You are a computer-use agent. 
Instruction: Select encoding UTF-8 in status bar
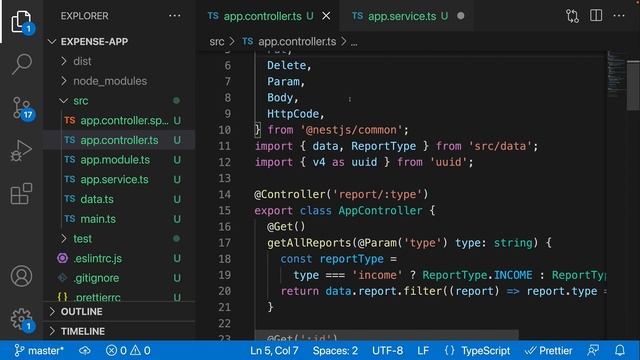(387, 351)
